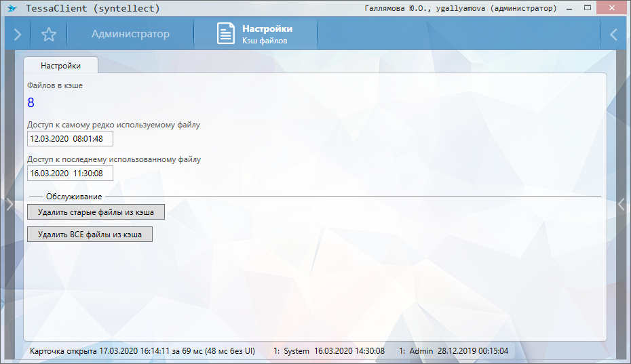The width and height of the screenshot is (631, 364).
Task: Click the right edge middle arrow handle
Action: (622, 204)
